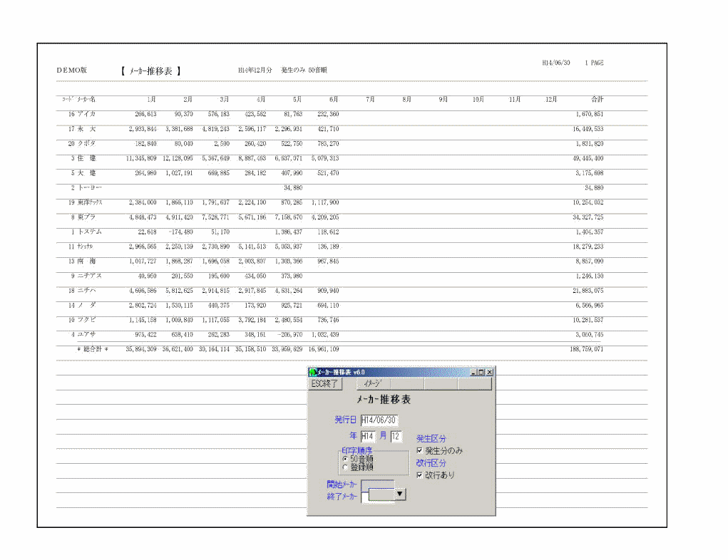The image size is (728, 560).
Task: Click maker name 大建 row 5
Action: click(86, 172)
